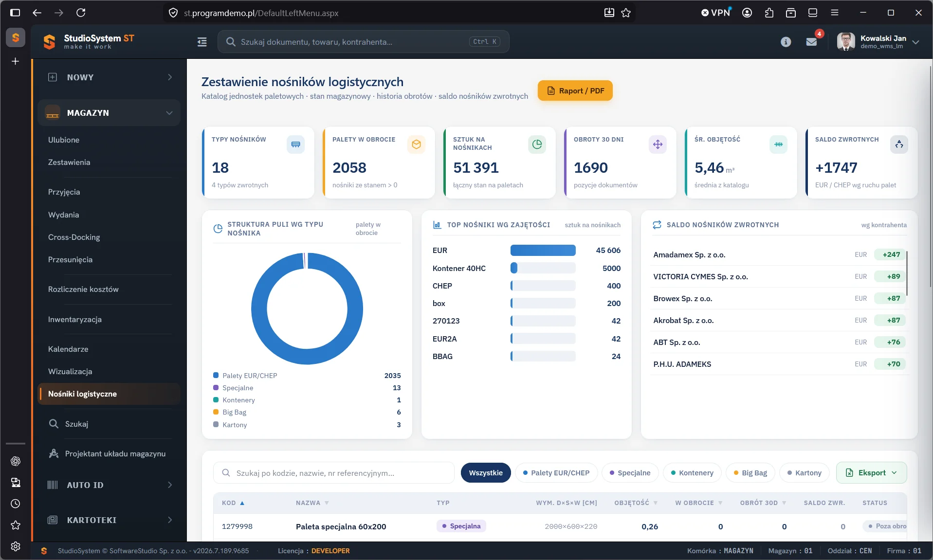Click the Saldo zwrotnych recycle icon

pyautogui.click(x=899, y=145)
